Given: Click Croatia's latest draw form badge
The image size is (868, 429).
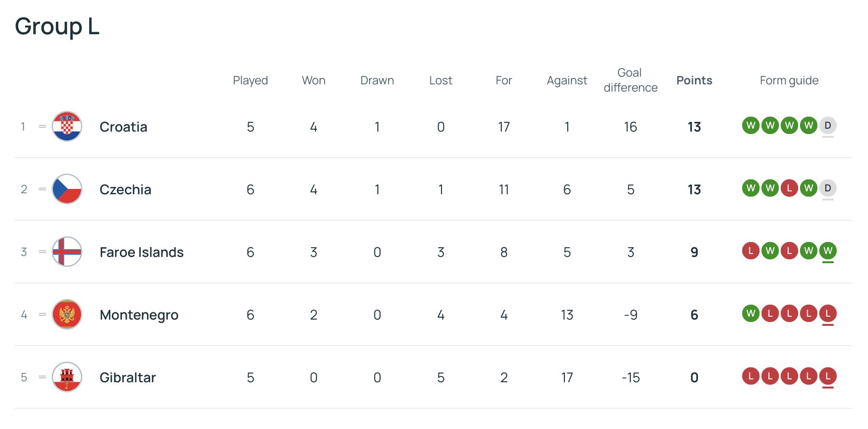Looking at the screenshot, I should [x=828, y=126].
